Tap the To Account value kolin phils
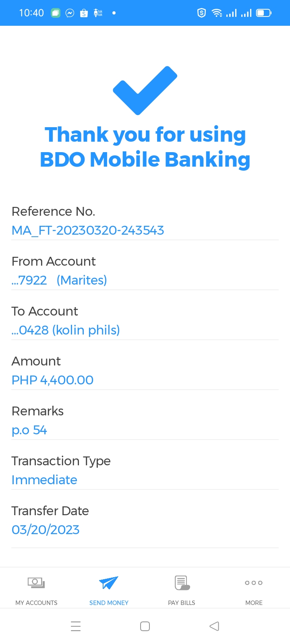 (66, 330)
